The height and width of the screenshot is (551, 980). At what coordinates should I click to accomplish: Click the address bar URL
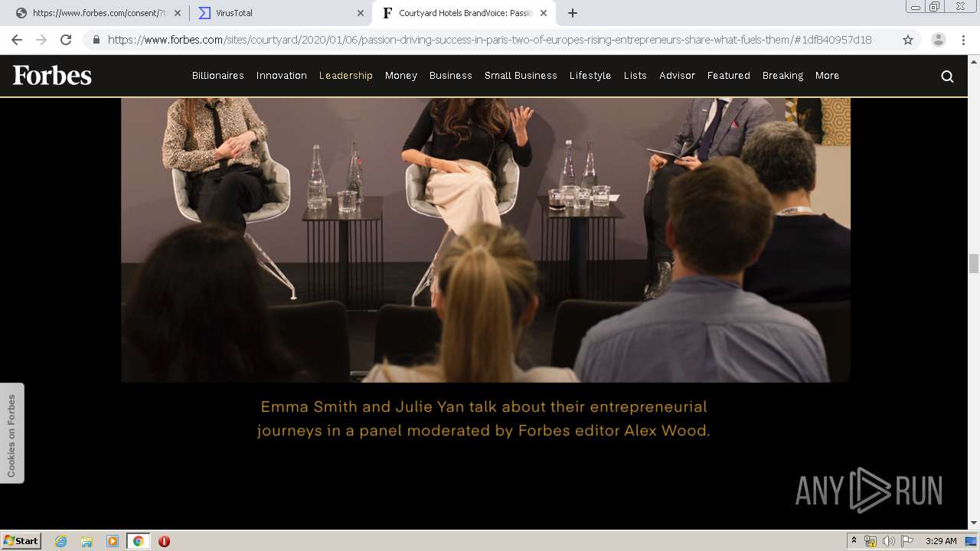coord(490,40)
